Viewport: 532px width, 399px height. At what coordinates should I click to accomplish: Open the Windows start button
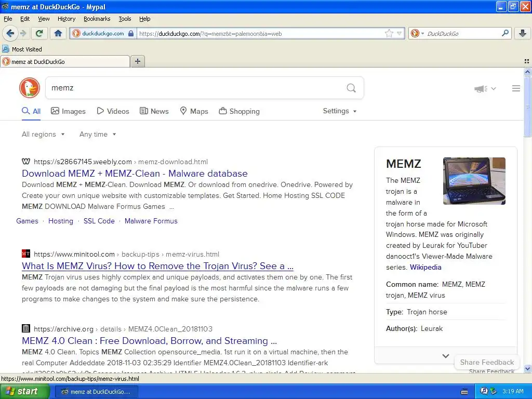[24, 392]
